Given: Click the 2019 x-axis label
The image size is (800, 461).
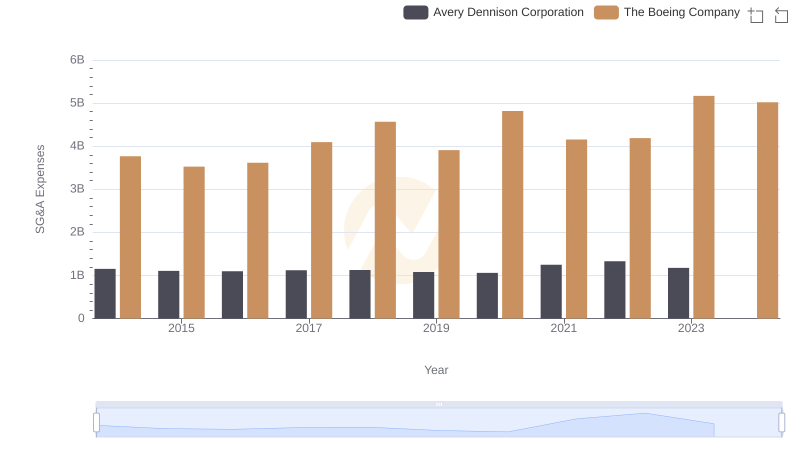Looking at the screenshot, I should (x=436, y=328).
